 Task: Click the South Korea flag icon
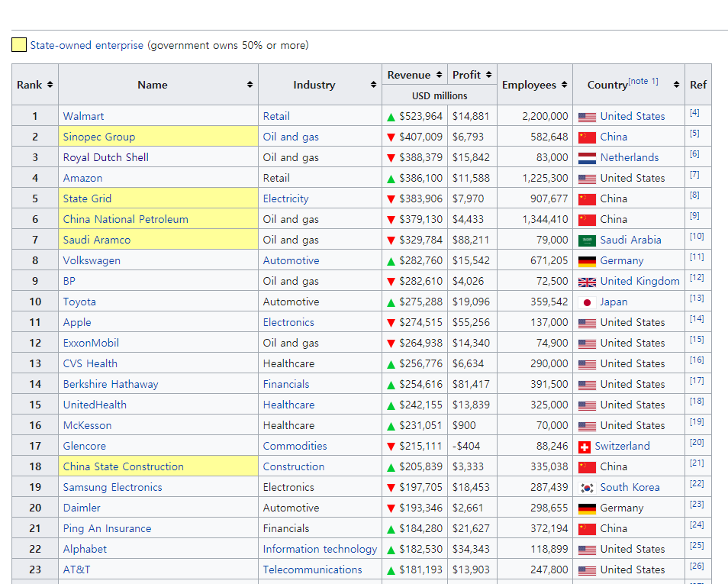587,488
